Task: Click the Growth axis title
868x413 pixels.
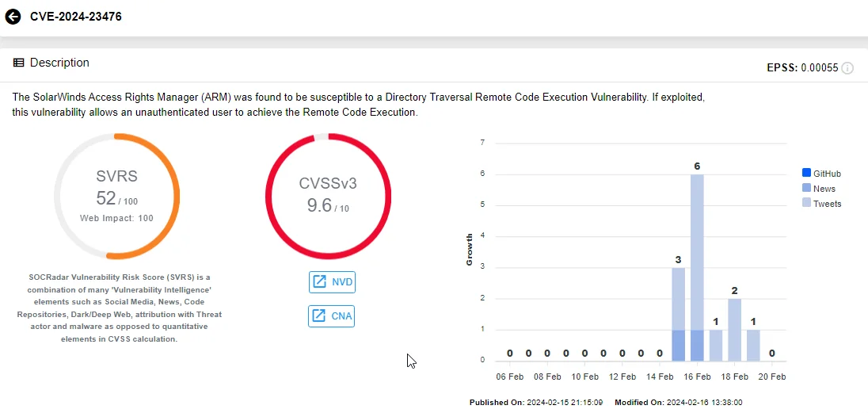Action: pyautogui.click(x=470, y=250)
